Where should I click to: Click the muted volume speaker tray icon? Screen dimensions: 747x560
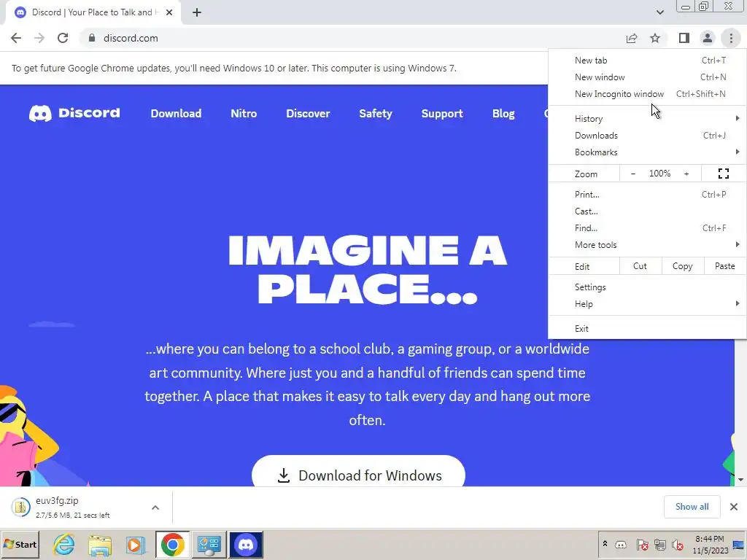coord(677,545)
